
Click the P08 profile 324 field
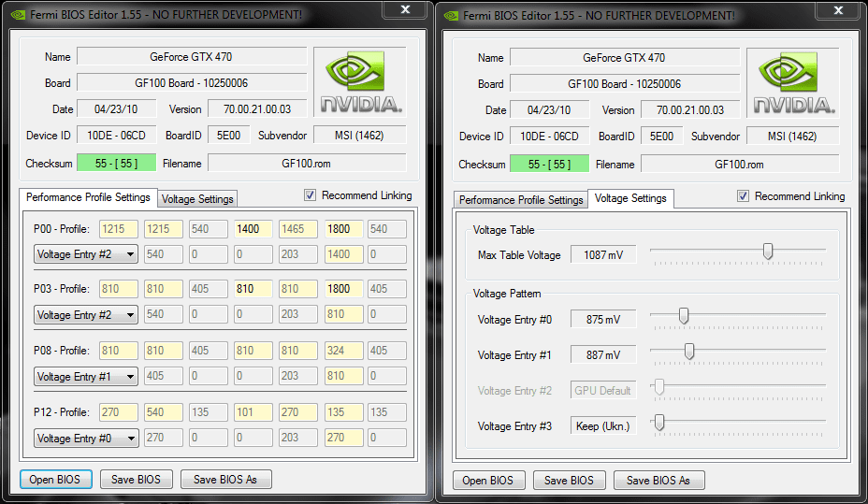point(344,351)
